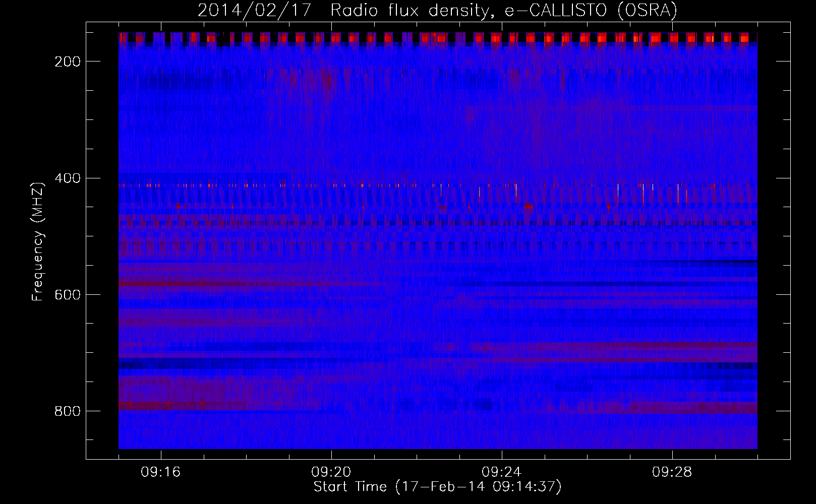Screen dimensions: 816x504
Task: Click the 09:24 time tick label
Action: pos(502,472)
